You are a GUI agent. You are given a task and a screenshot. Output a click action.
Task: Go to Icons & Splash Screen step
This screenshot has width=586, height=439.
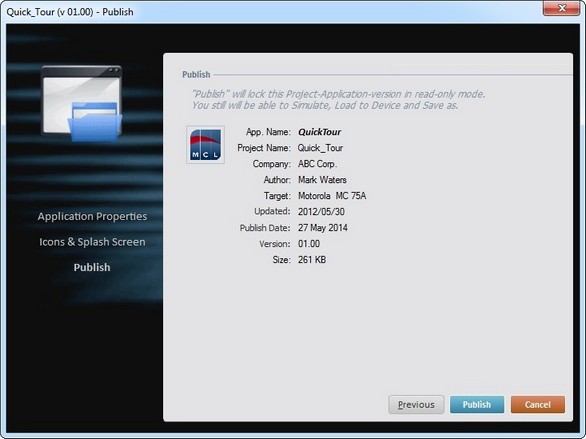point(92,242)
